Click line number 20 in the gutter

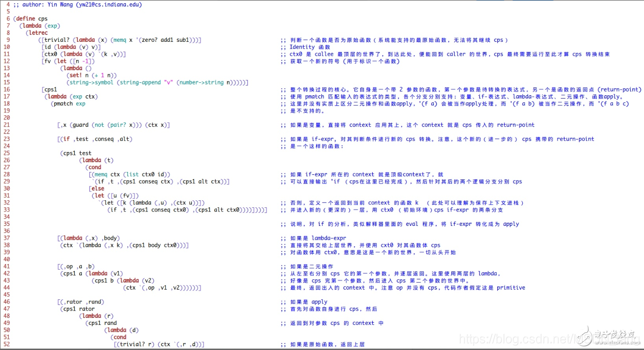pos(6,118)
